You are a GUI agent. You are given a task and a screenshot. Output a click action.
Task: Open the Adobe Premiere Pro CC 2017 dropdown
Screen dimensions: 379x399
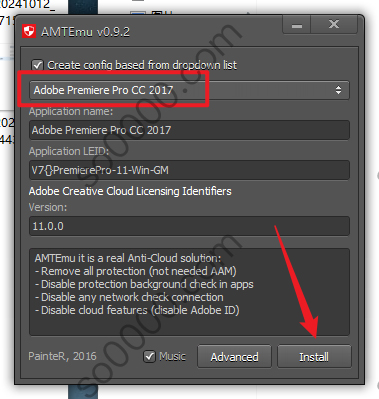pyautogui.click(x=189, y=90)
